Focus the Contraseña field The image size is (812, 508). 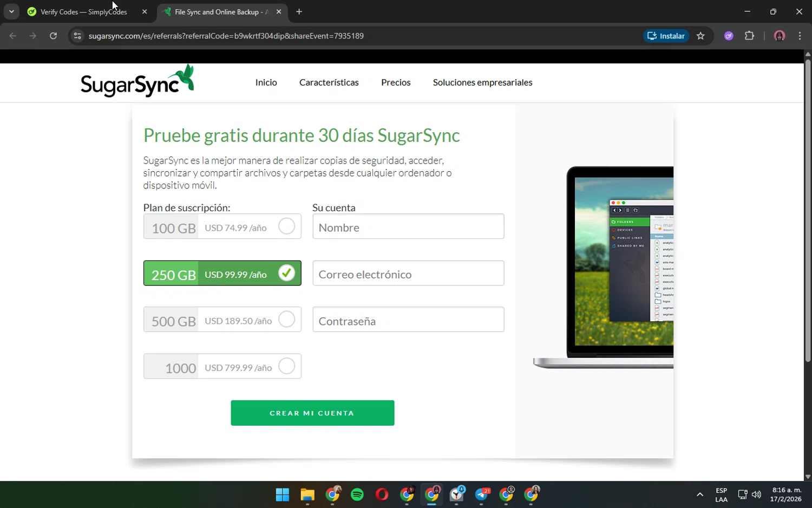point(408,320)
